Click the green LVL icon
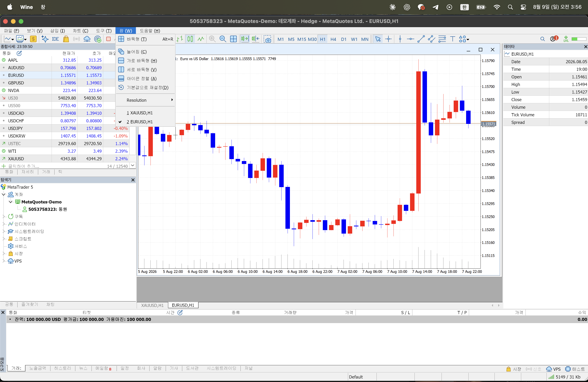The width and height of the screenshot is (588, 382). click(x=566, y=39)
